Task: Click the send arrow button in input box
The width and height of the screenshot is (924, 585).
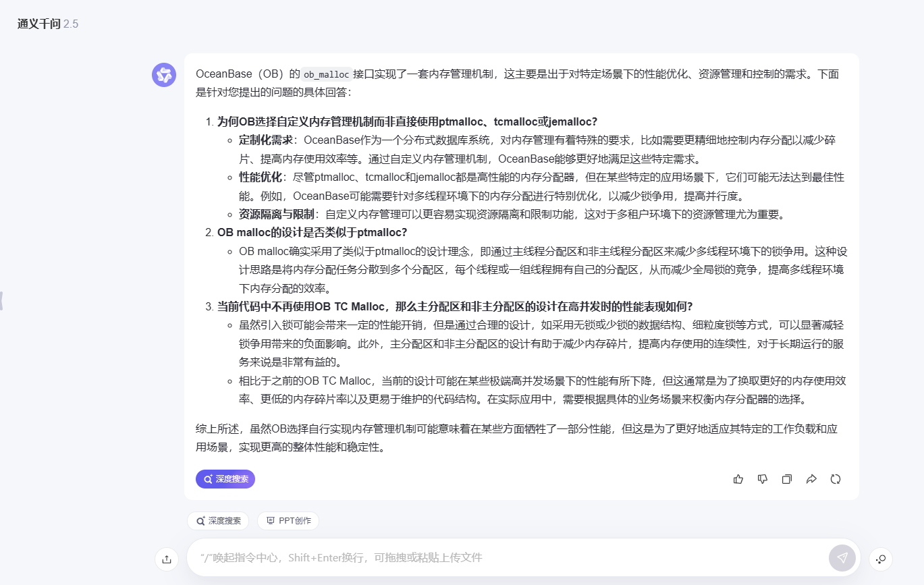Action: point(842,558)
